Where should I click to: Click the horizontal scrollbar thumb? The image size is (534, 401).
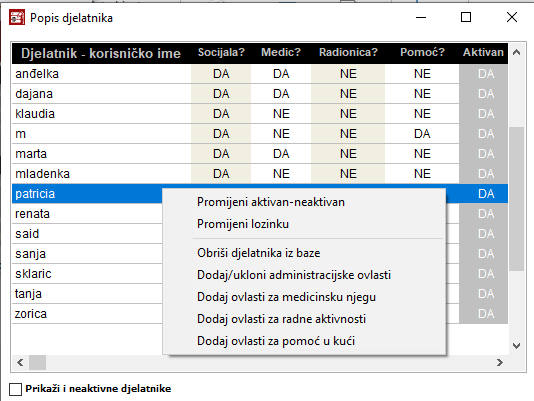(x=37, y=362)
